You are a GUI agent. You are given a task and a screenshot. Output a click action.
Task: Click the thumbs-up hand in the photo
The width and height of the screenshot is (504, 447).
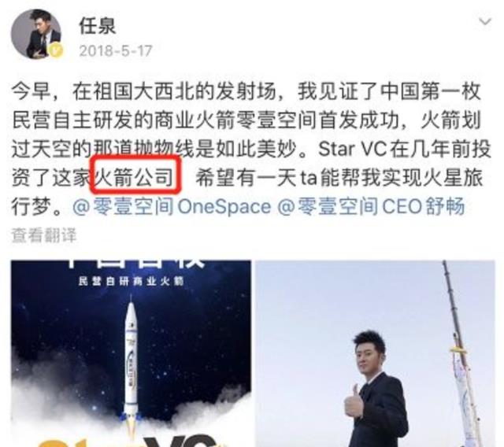(x=352, y=402)
